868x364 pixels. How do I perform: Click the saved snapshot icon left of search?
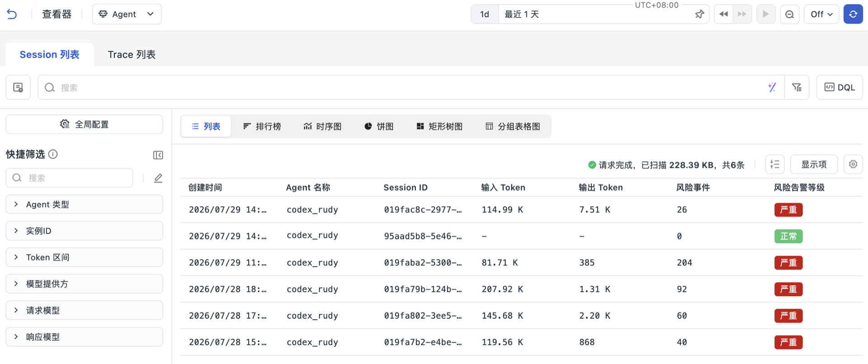18,87
